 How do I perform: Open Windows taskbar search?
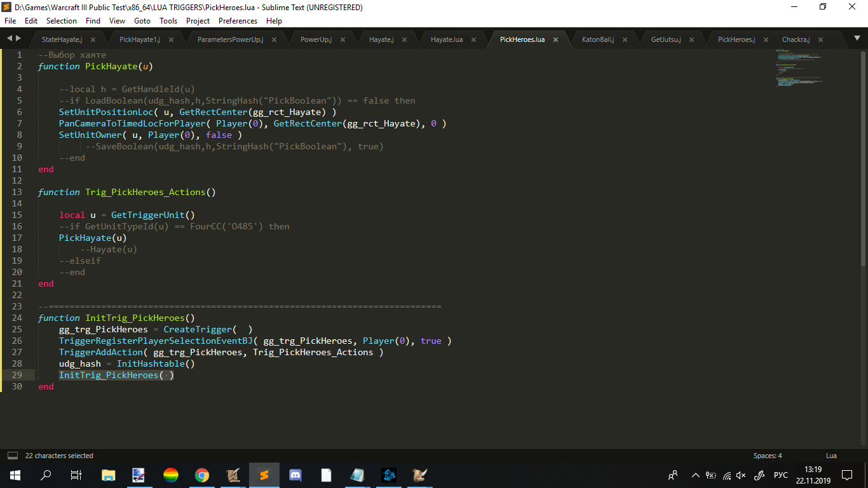pos(46,475)
